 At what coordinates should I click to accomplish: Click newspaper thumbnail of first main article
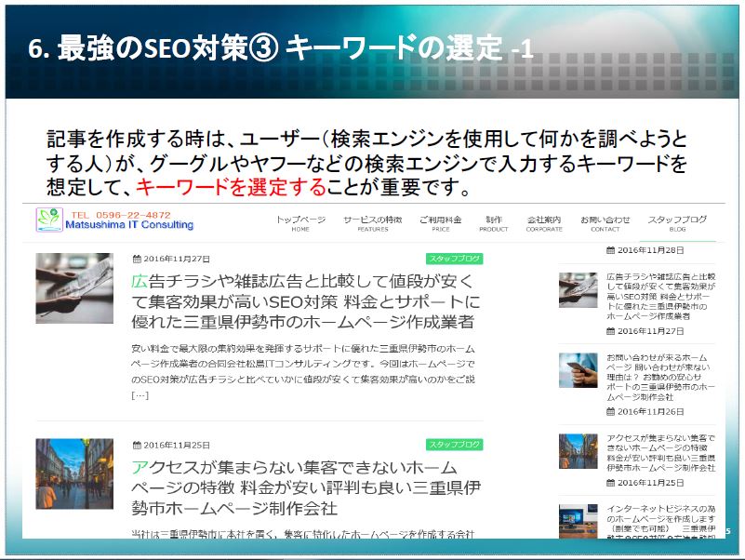click(74, 288)
